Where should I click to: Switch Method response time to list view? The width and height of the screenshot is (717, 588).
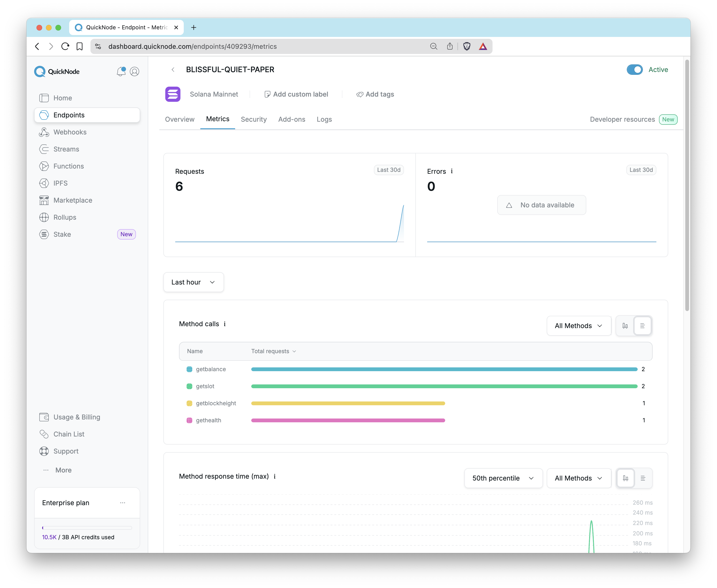tap(643, 478)
